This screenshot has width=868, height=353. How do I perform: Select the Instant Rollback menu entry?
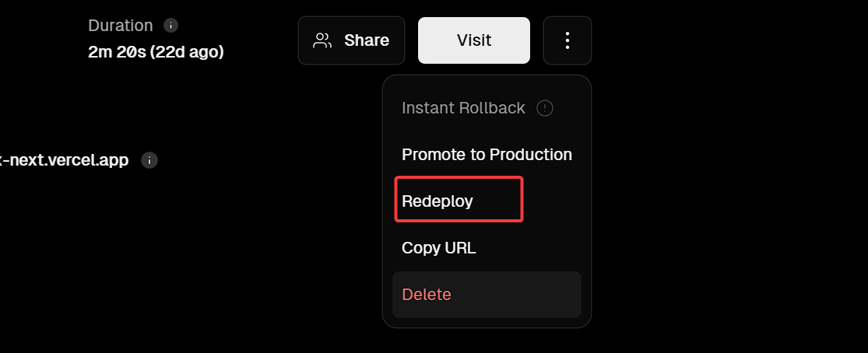coord(463,108)
